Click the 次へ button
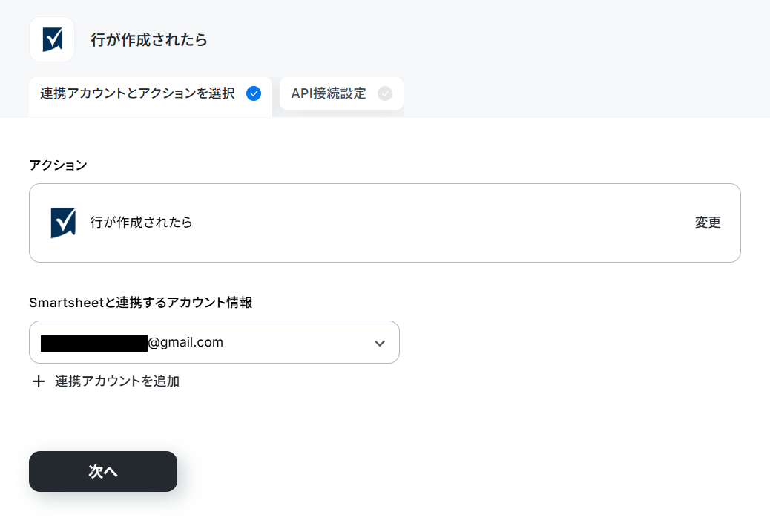Viewport: 770px width, 532px height. [103, 471]
